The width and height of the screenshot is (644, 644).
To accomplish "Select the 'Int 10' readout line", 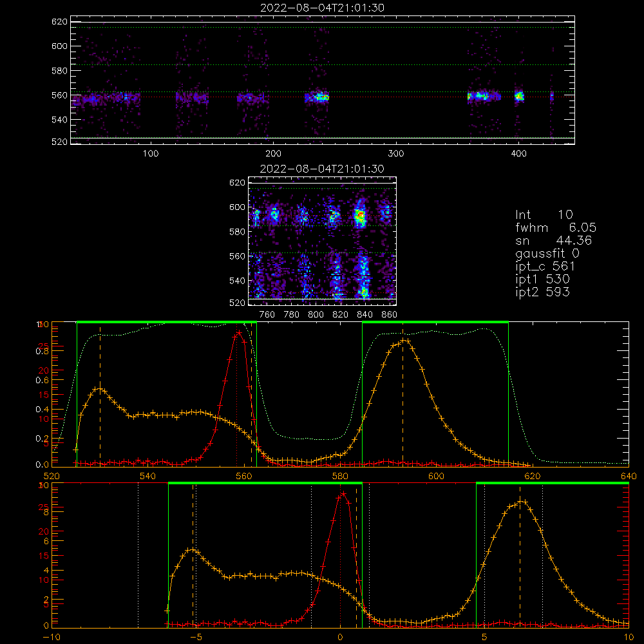I will click(x=544, y=214).
